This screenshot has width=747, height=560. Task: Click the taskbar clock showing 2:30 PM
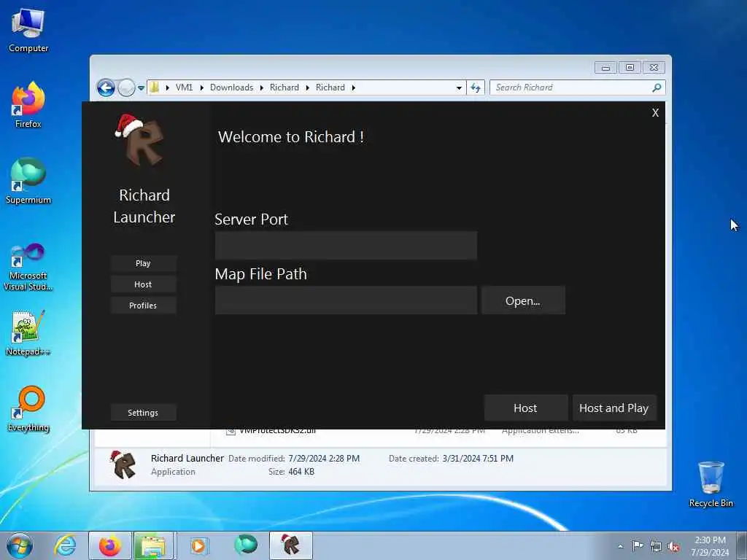[710, 546]
